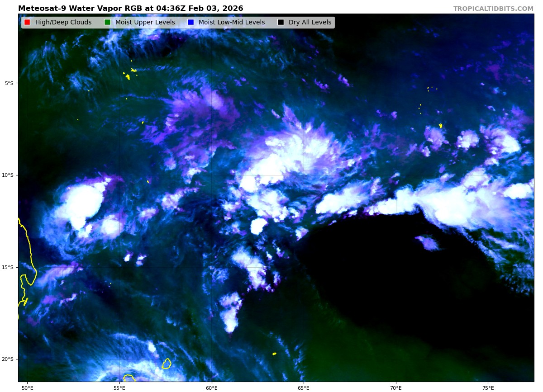Screen dimensions: 543x392
Task: Click the blue Moist Low-Mid Levels swatch
Action: coord(191,23)
